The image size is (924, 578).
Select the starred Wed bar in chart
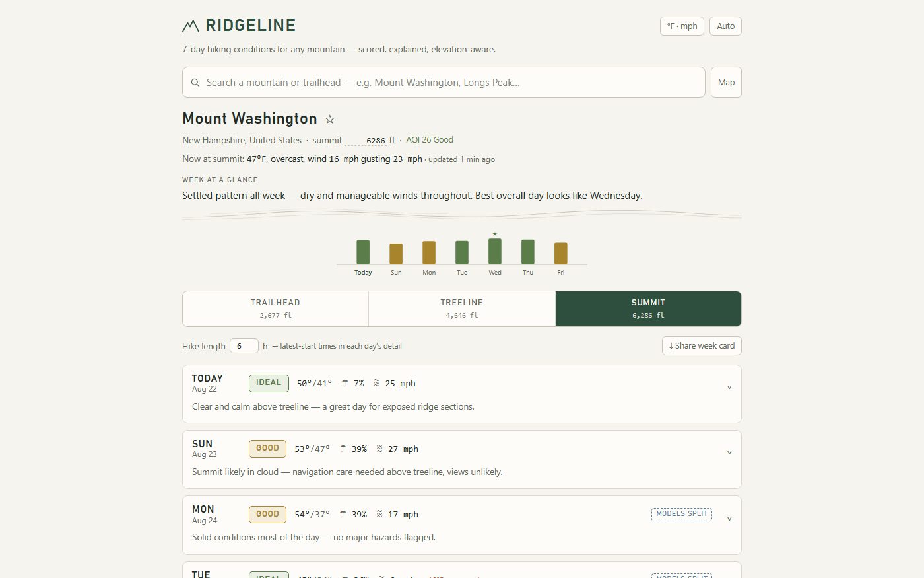point(495,252)
